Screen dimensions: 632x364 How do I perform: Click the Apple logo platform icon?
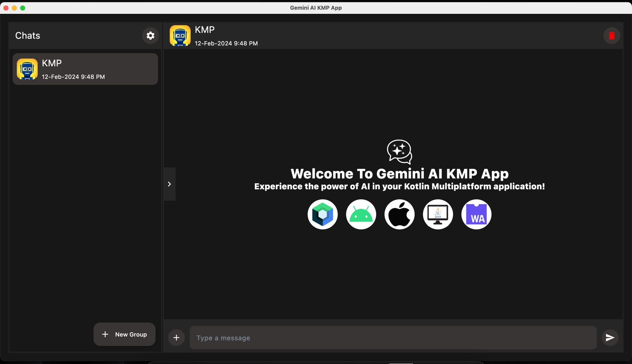tap(399, 214)
